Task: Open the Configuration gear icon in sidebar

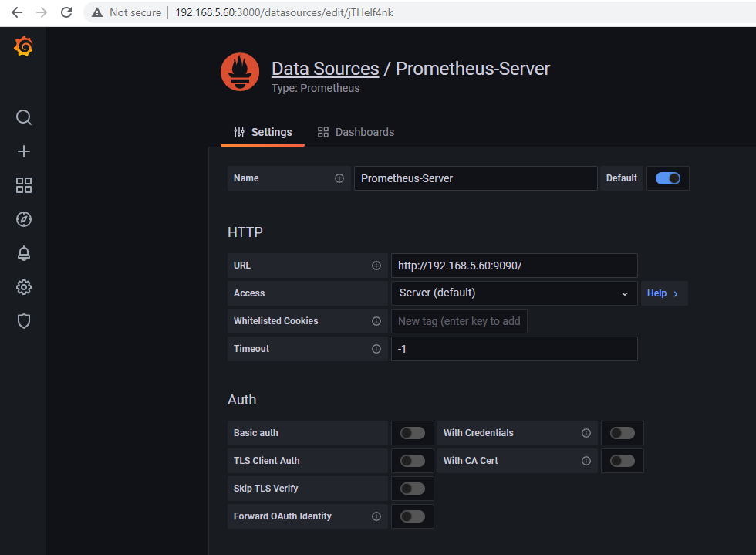Action: pos(24,287)
